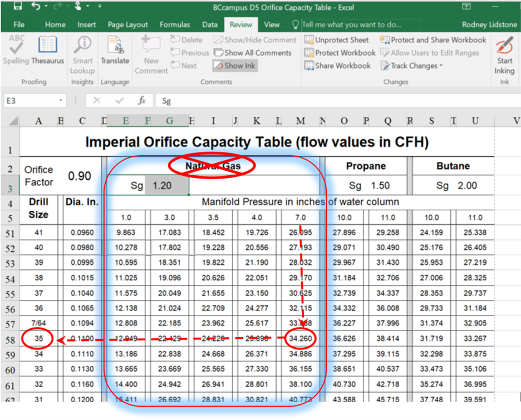
Task: Toggle Show All Comments
Action: coord(252,53)
